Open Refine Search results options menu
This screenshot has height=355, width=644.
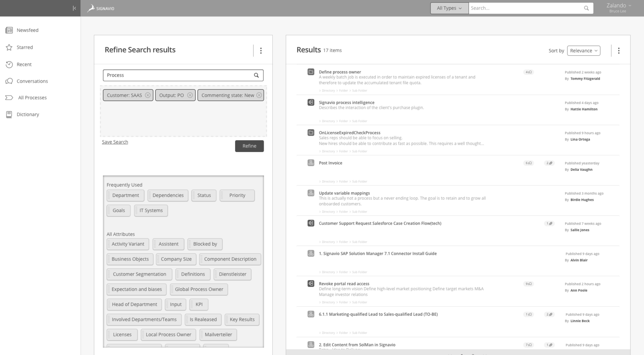[x=261, y=51]
